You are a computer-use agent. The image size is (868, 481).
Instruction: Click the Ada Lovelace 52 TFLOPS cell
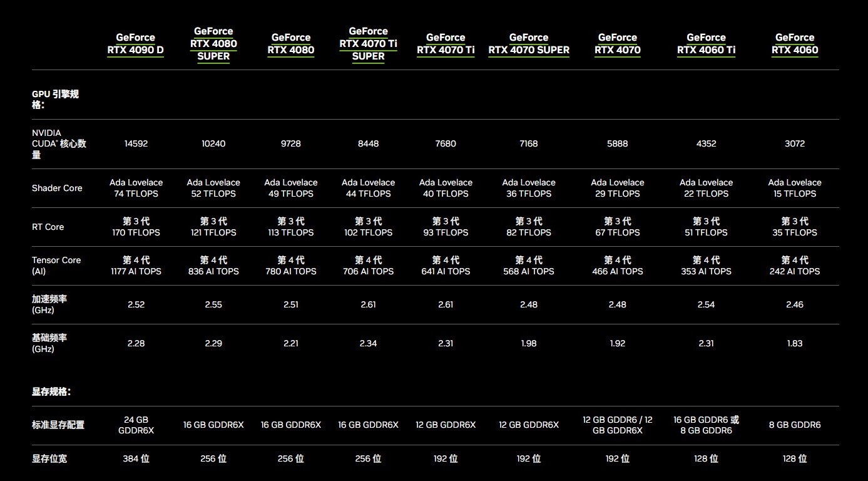click(213, 189)
